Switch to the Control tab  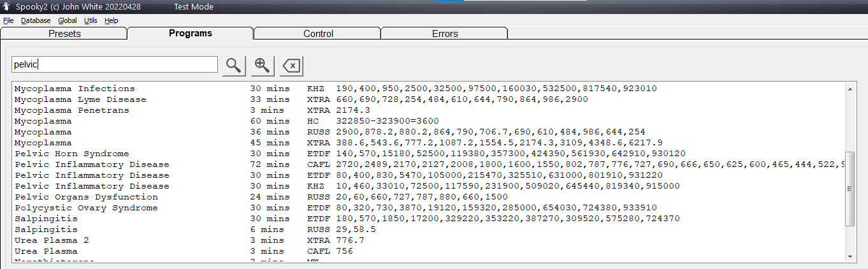[318, 34]
